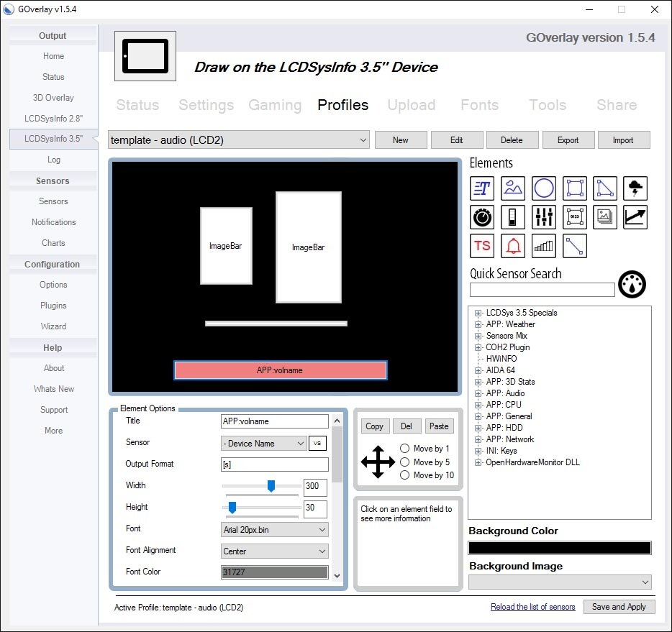672x632 pixels.
Task: Click the Title input field APP:volname
Action: [274, 421]
